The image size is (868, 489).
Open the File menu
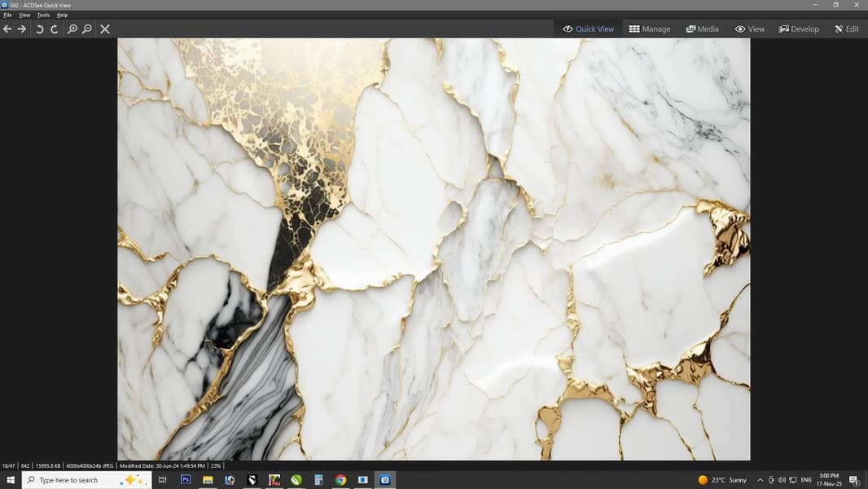[x=7, y=15]
